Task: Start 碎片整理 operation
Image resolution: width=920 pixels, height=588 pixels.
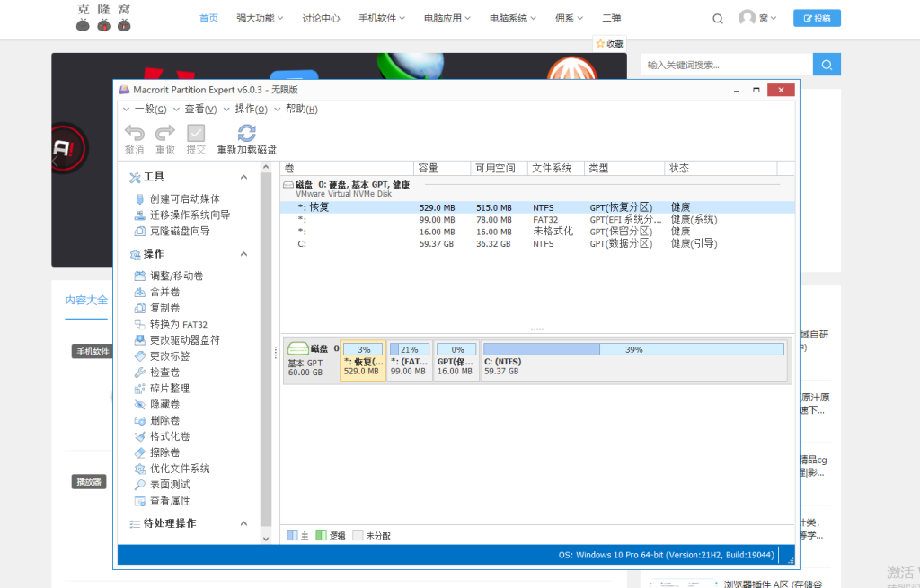Action: [162, 388]
